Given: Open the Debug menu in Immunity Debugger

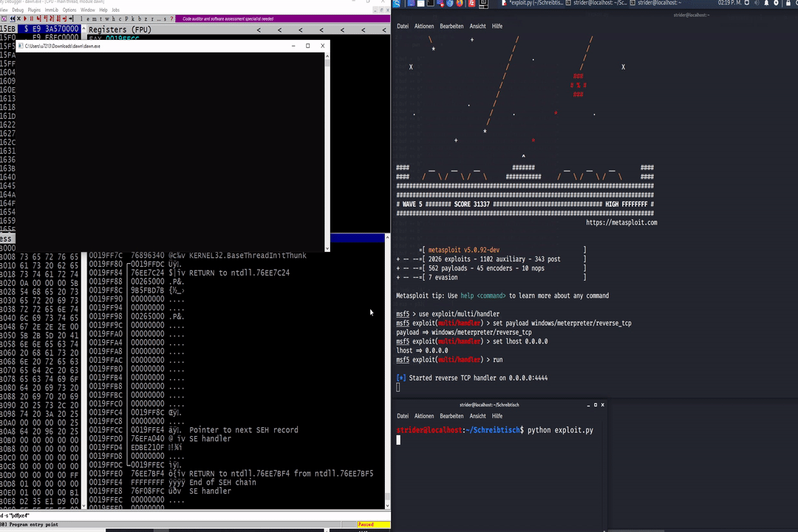Looking at the screenshot, I should (18, 10).
